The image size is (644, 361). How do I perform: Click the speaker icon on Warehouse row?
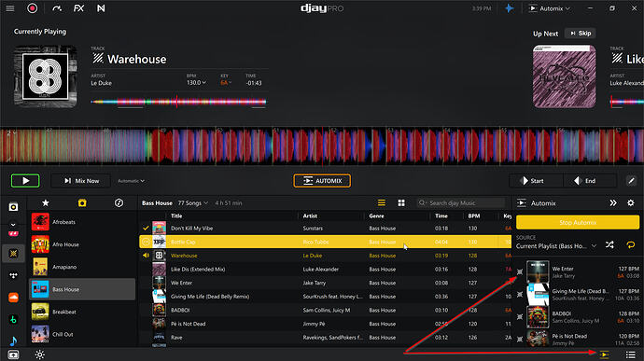tap(146, 256)
